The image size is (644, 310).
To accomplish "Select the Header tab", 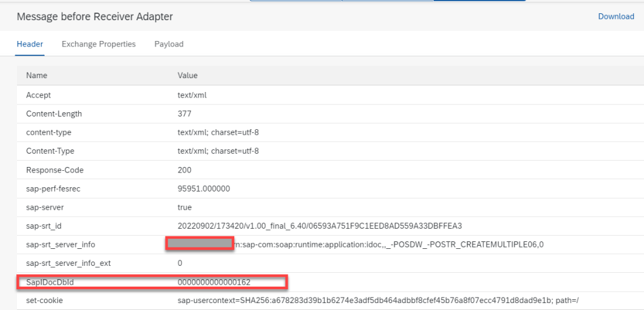I will pyautogui.click(x=30, y=44).
